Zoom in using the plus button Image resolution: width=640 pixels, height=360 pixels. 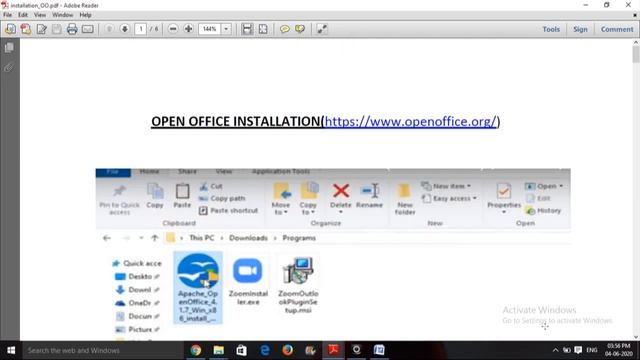coord(188,29)
